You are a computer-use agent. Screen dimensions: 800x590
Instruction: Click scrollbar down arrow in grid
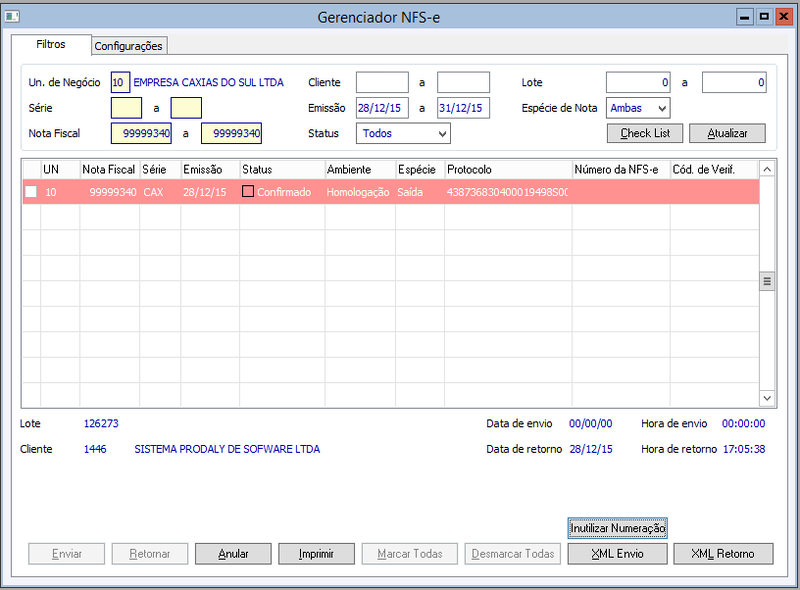click(x=767, y=398)
